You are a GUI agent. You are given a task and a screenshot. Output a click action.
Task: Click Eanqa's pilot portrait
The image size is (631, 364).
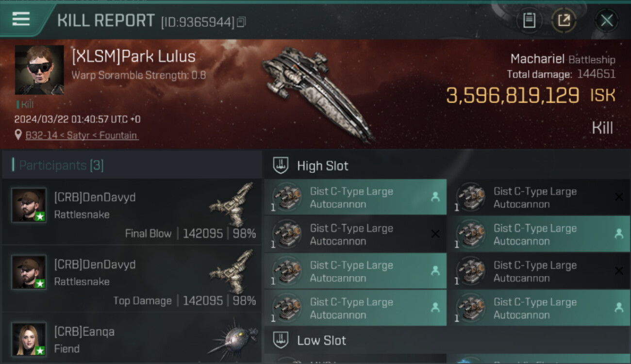29,339
